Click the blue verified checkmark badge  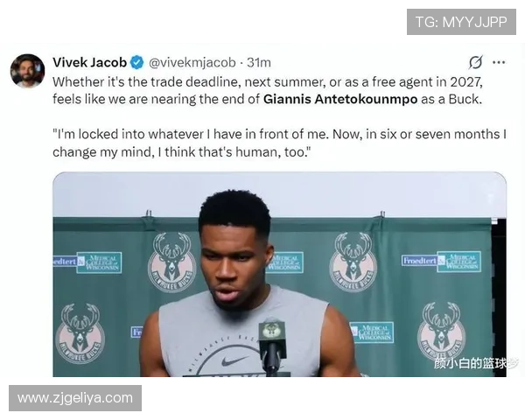[137, 62]
